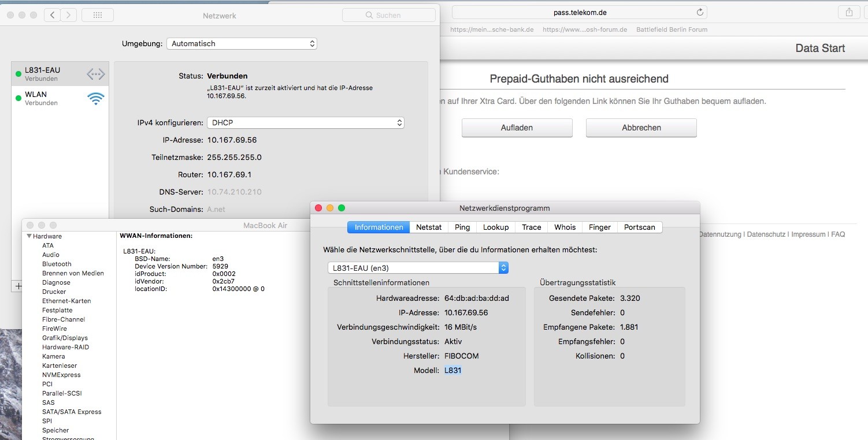
Task: Click the Hardwareadresse value "64:db:ad:ba:dd:ad"
Action: [477, 298]
